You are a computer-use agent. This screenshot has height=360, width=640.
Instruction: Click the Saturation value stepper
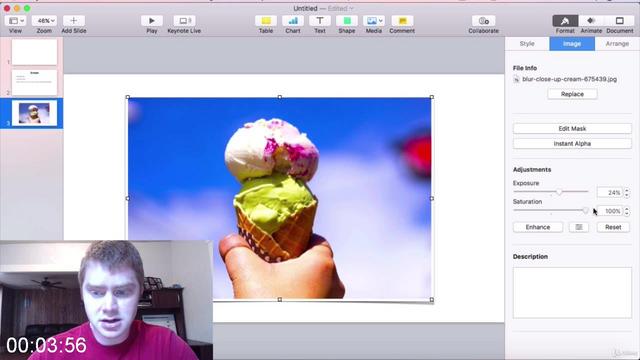(627, 211)
